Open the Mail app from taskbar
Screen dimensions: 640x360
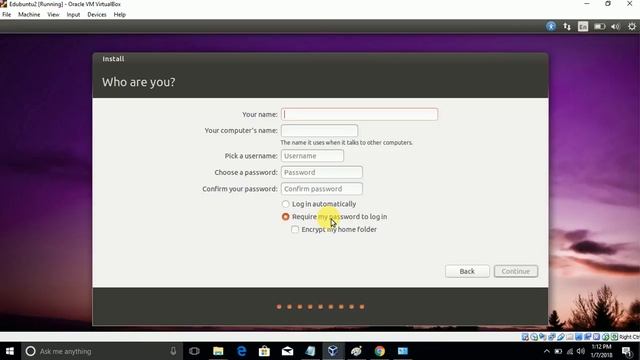[x=287, y=351]
